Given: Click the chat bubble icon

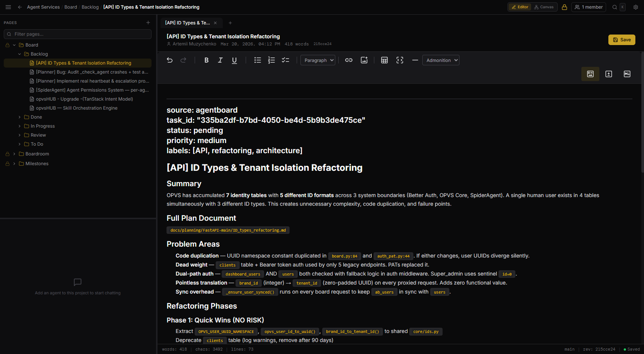Looking at the screenshot, I should pyautogui.click(x=78, y=282).
